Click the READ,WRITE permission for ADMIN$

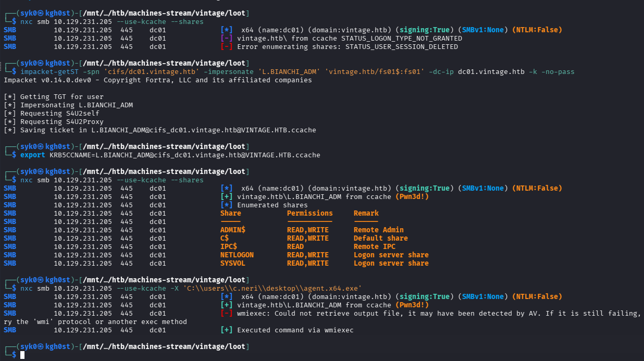point(308,230)
